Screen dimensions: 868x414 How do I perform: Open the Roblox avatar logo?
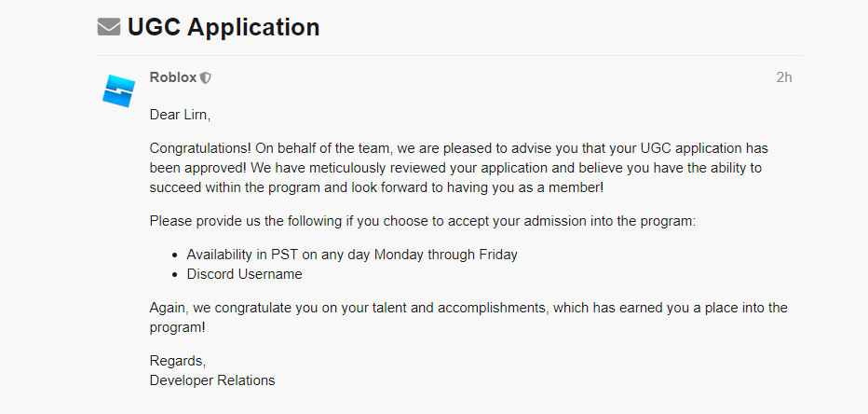118,90
